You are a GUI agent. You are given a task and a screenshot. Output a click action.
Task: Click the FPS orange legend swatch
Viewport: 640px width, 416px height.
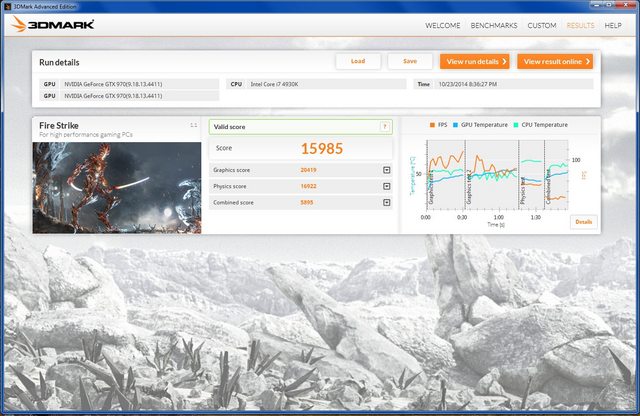(x=432, y=125)
